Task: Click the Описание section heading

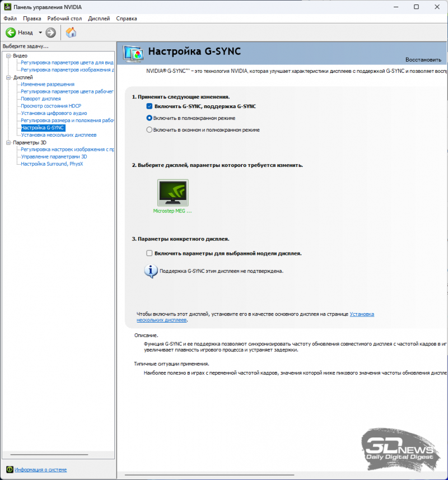Action: pyautogui.click(x=146, y=335)
